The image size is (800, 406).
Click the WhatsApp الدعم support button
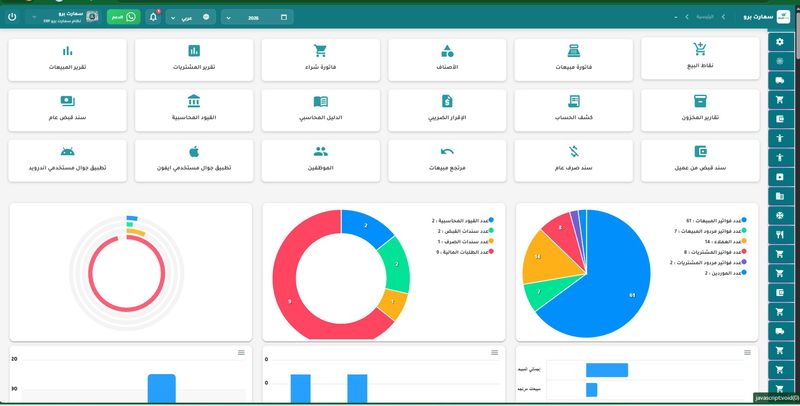[123, 17]
